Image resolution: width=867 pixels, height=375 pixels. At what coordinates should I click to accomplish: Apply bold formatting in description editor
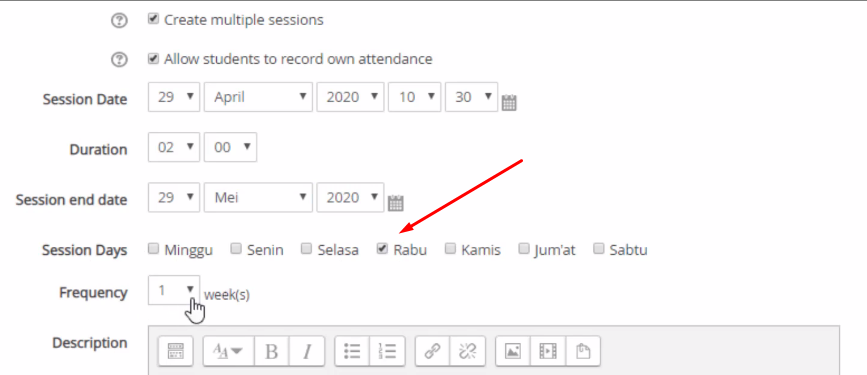coord(271,351)
